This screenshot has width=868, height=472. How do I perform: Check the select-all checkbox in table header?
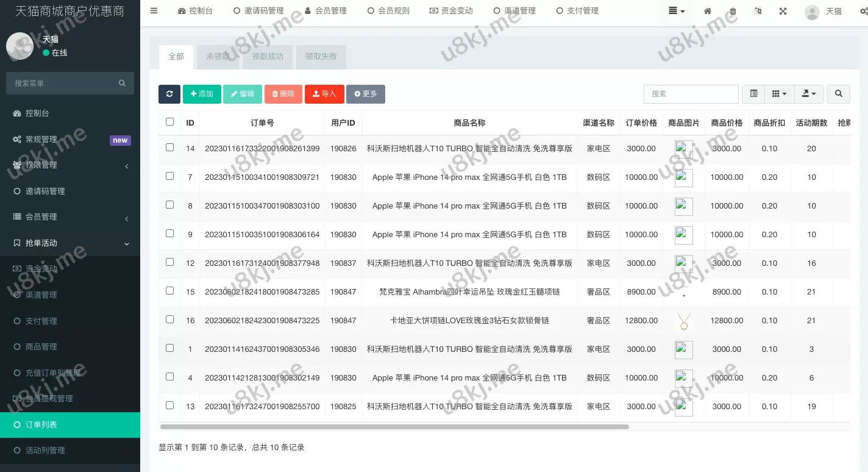169,122
